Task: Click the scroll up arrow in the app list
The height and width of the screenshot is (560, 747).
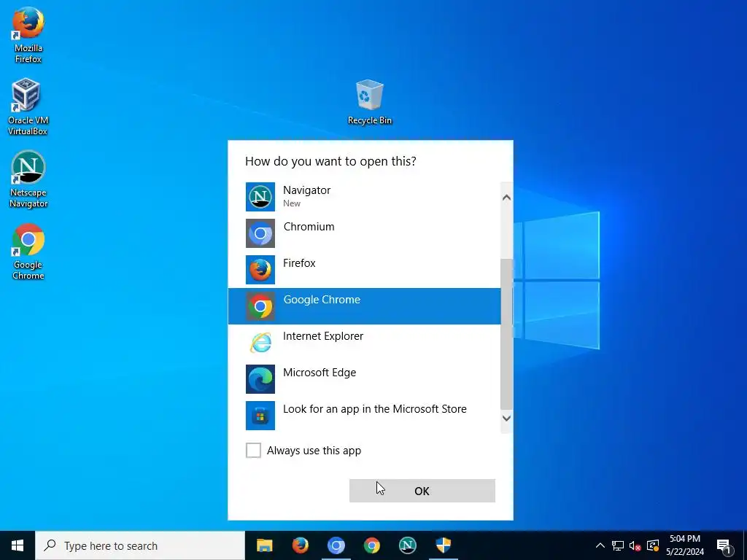Action: [507, 197]
